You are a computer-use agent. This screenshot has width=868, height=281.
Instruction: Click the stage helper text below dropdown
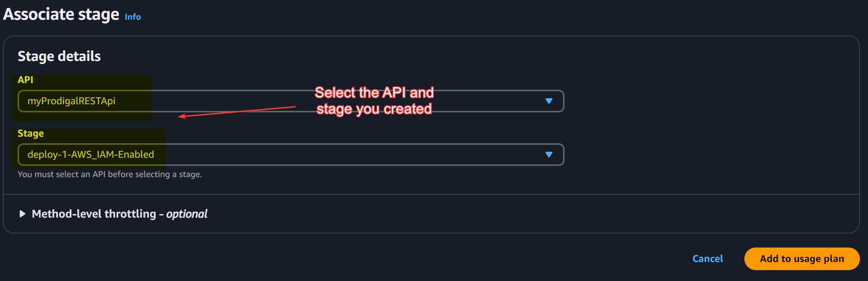110,174
